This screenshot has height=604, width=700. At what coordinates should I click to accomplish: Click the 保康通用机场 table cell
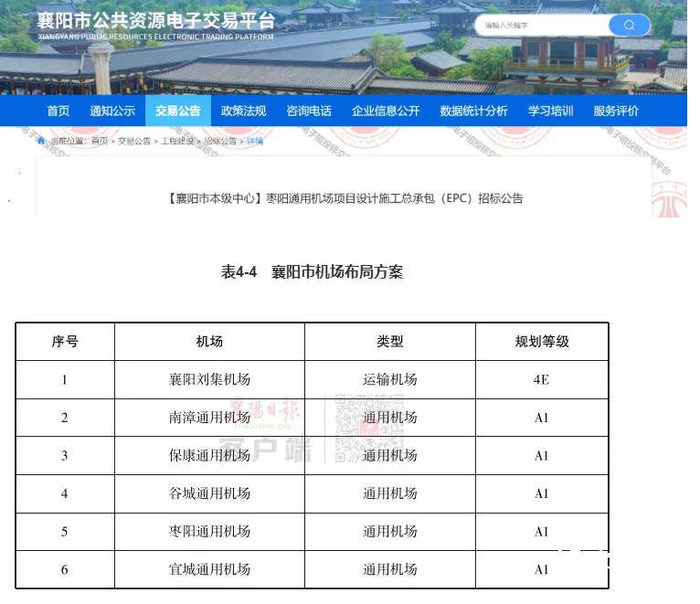209,455
